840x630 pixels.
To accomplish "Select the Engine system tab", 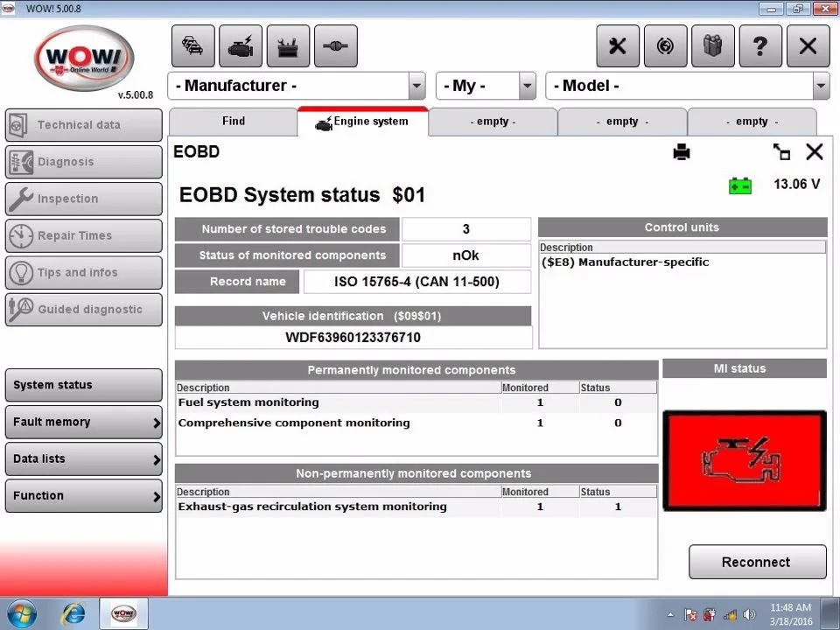I will pos(362,121).
